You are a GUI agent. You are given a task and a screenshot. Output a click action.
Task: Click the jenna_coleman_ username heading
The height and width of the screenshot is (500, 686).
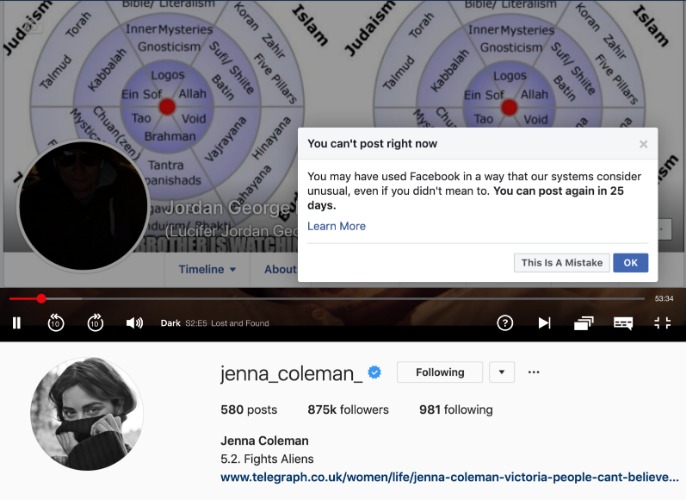click(291, 373)
